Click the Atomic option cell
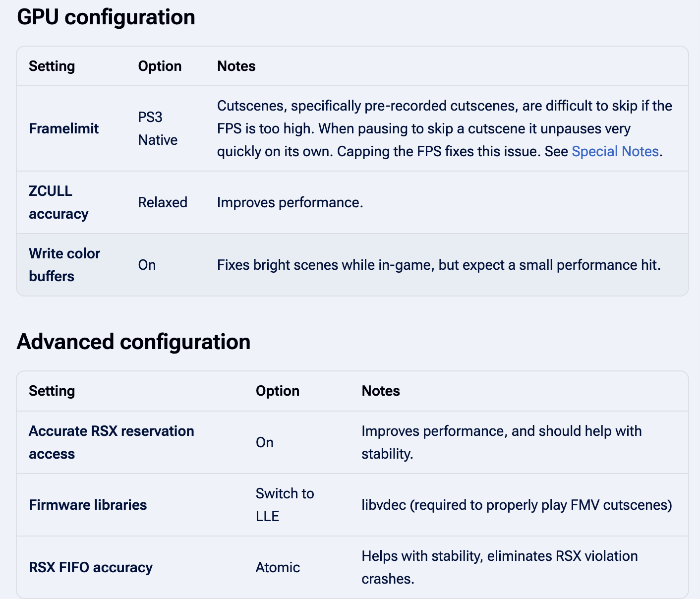Viewport: 700px width, 599px height. [x=278, y=567]
